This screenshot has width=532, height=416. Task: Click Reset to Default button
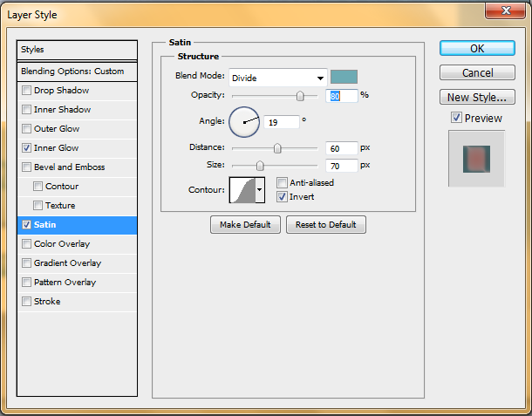(326, 225)
